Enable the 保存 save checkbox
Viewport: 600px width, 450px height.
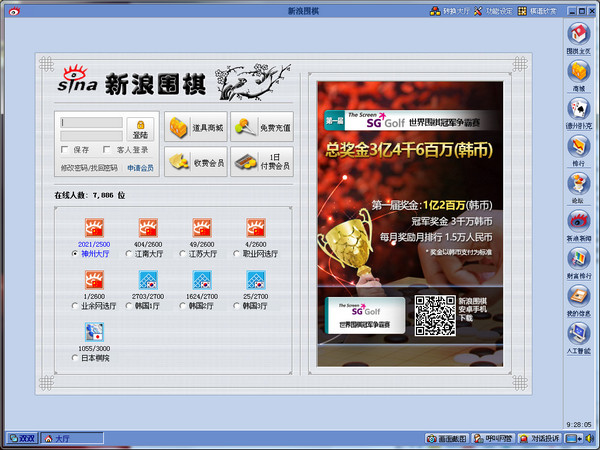tap(65, 149)
